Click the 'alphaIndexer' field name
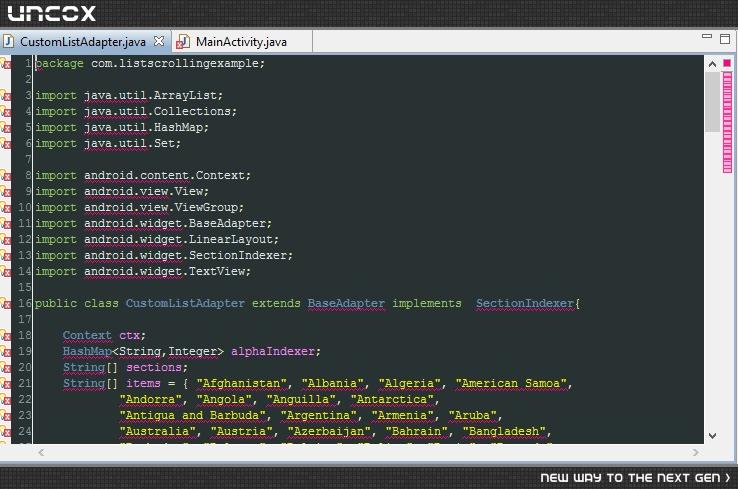 click(x=273, y=352)
